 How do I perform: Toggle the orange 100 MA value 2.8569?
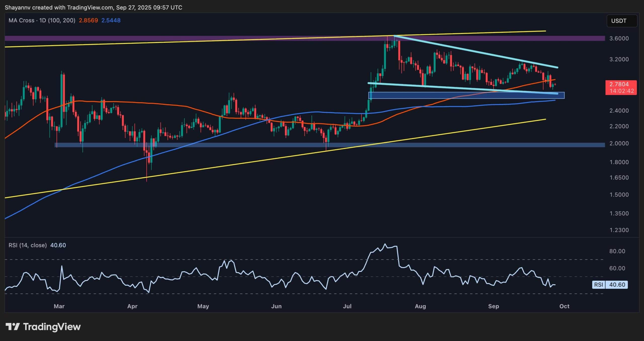coord(89,21)
